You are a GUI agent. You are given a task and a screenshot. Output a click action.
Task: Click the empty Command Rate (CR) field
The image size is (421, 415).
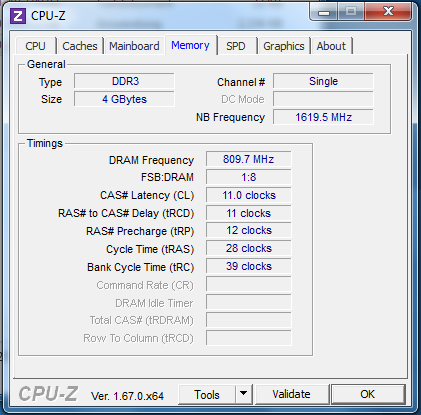pyautogui.click(x=249, y=284)
